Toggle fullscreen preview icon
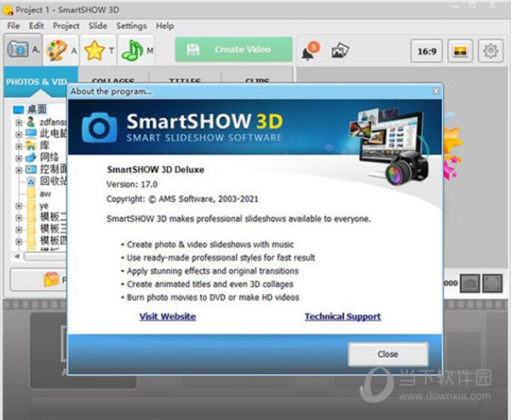Viewport: 511px width, 420px height. pyautogui.click(x=492, y=283)
